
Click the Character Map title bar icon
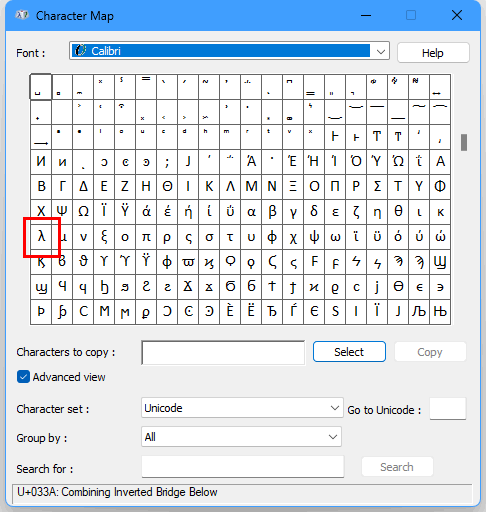pos(22,15)
